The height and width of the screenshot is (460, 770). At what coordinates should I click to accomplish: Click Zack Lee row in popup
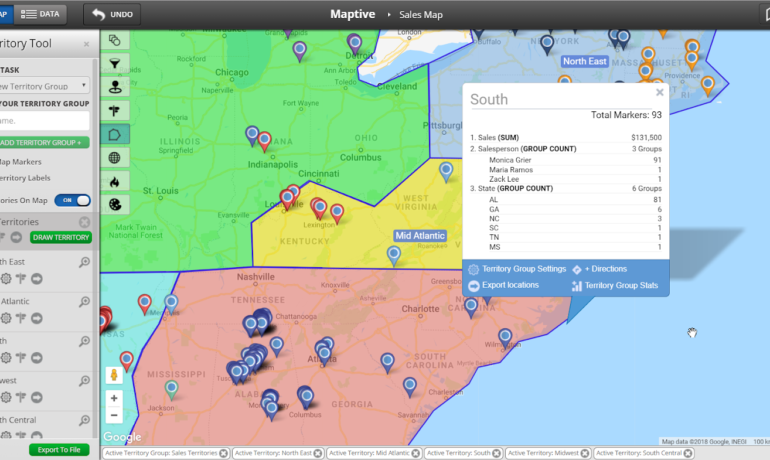click(575, 179)
